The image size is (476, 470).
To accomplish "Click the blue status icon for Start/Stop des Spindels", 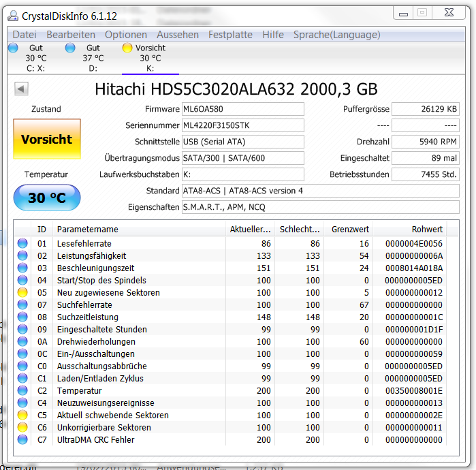I will (x=22, y=280).
